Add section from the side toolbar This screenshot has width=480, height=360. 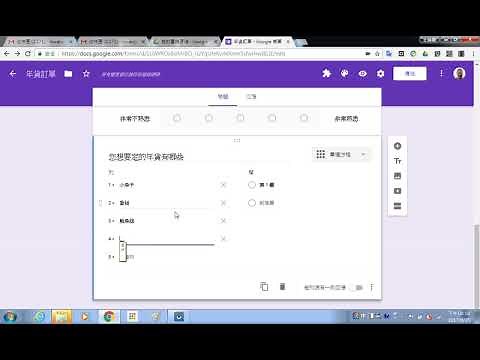tap(397, 206)
